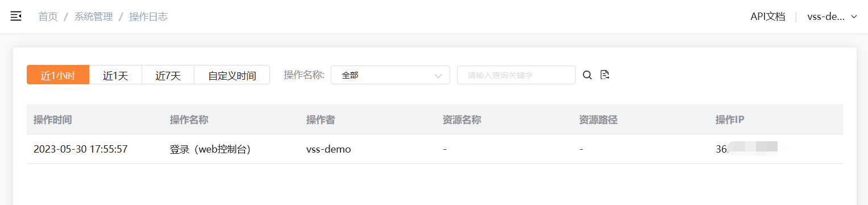Click the export log icon

click(605, 75)
